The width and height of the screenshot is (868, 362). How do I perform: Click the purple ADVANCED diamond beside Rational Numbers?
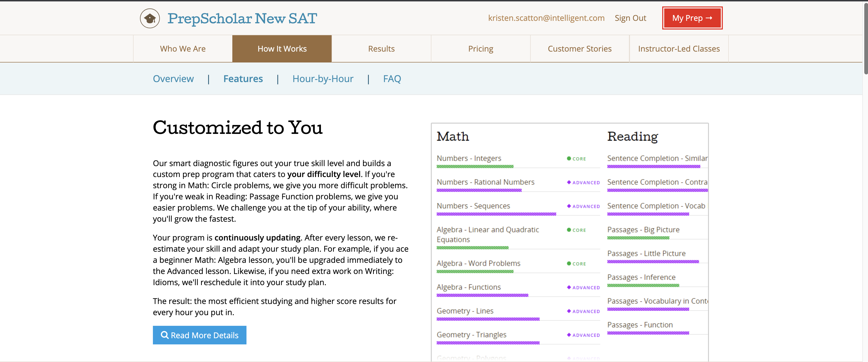pyautogui.click(x=569, y=182)
